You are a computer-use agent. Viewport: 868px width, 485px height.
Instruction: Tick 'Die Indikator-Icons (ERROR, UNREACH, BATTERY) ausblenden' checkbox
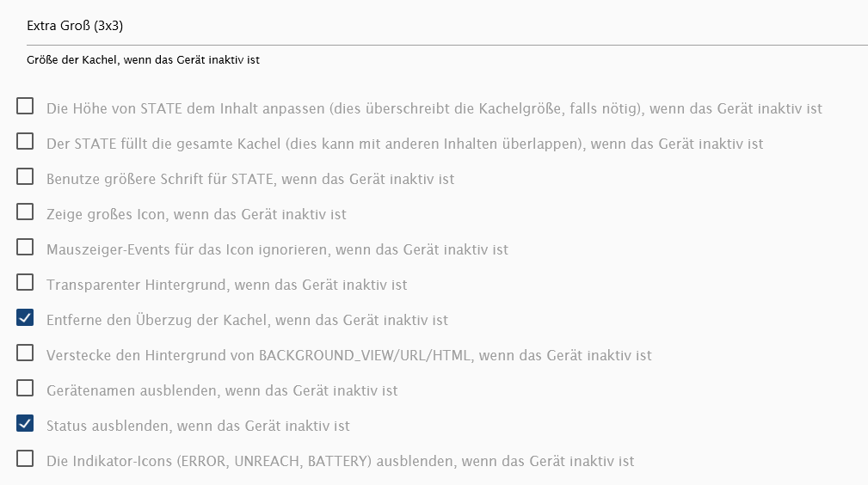(x=25, y=458)
